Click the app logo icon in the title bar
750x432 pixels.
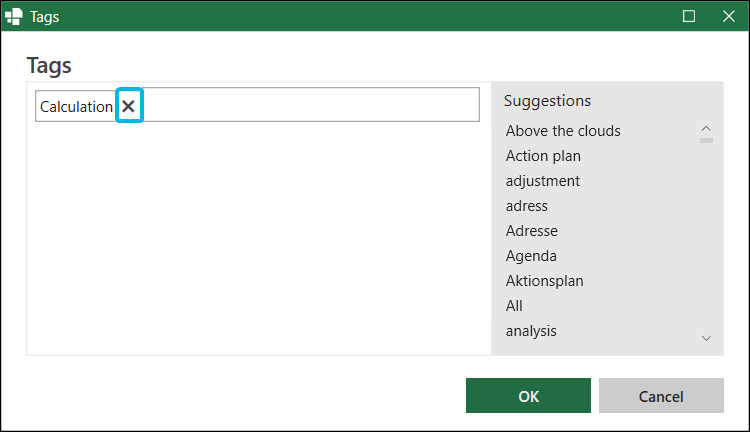[14, 16]
